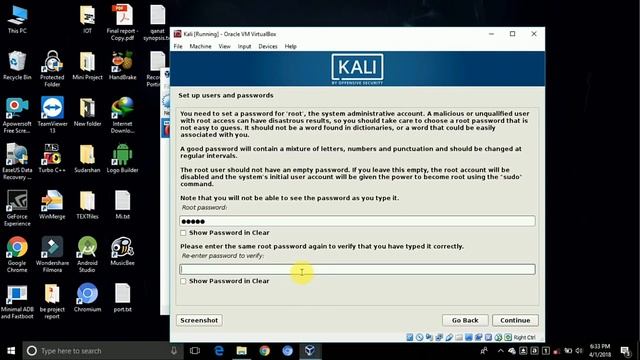Click the Cortana microphone icon in search box
Viewport: 640px width, 360px height.
click(x=174, y=351)
